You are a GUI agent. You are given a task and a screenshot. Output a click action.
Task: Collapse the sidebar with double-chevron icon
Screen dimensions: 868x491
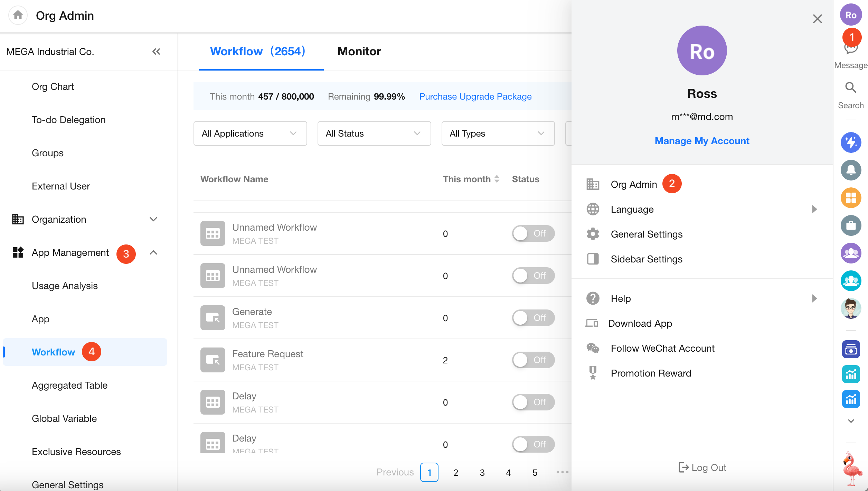(156, 52)
